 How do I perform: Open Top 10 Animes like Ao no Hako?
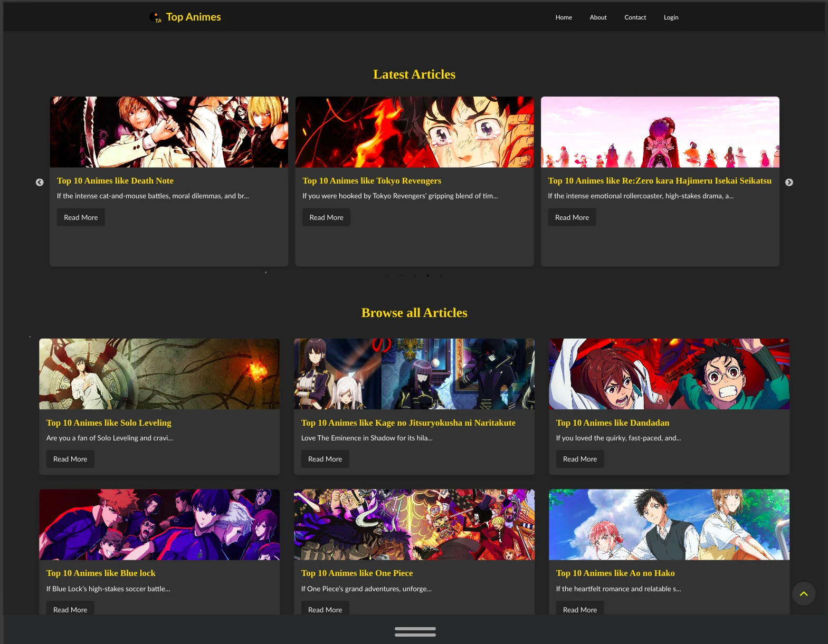click(x=615, y=573)
